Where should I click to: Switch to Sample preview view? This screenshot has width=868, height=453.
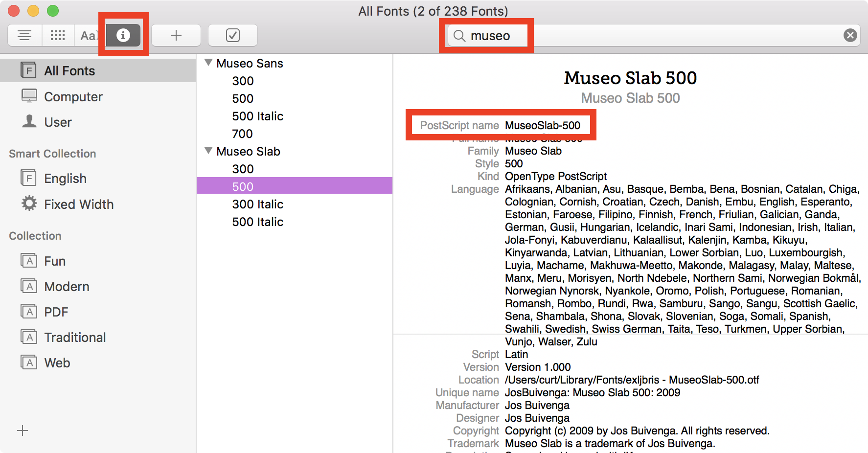point(24,35)
